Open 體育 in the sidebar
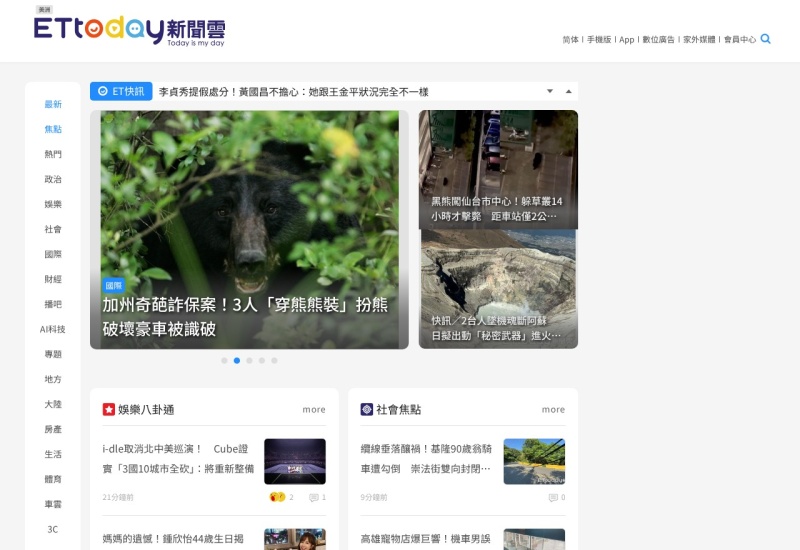 [x=53, y=479]
